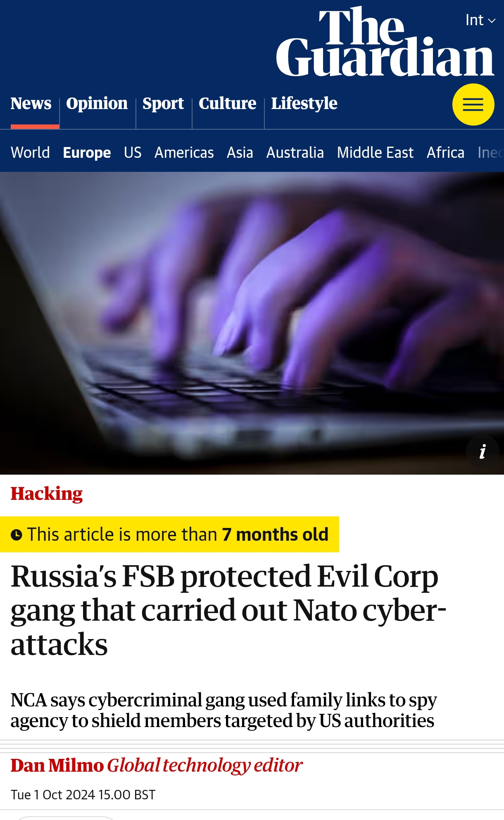The width and height of the screenshot is (504, 820).
Task: Open the yellow hamburger menu button
Action: pyautogui.click(x=473, y=105)
